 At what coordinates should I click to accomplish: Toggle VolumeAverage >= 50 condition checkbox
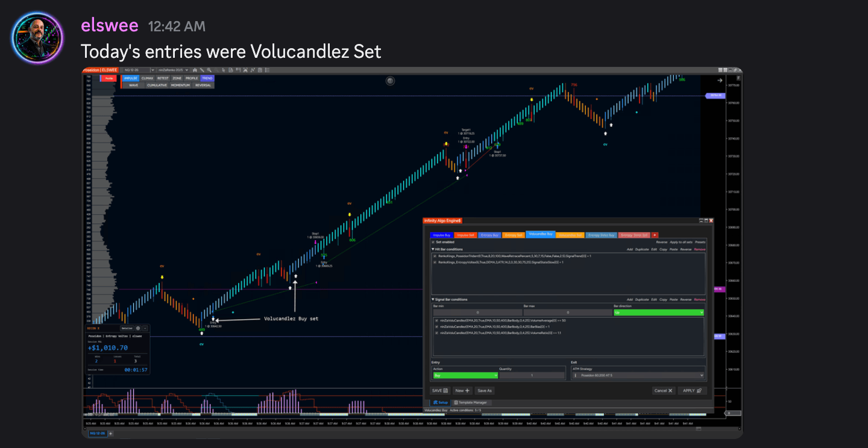click(x=436, y=320)
